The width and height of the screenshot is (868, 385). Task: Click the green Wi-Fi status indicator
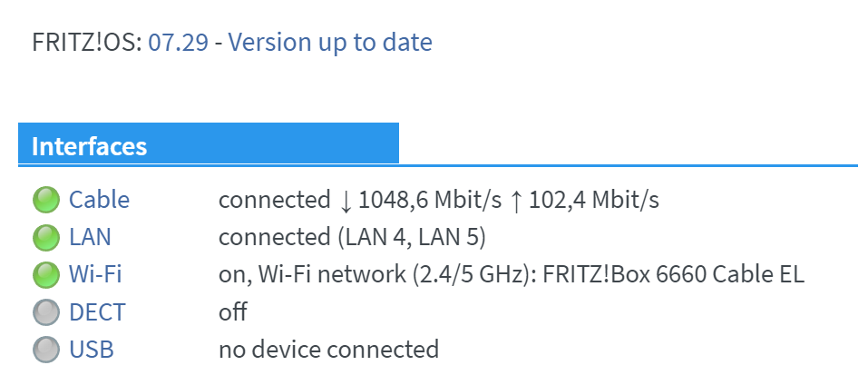[x=45, y=275]
